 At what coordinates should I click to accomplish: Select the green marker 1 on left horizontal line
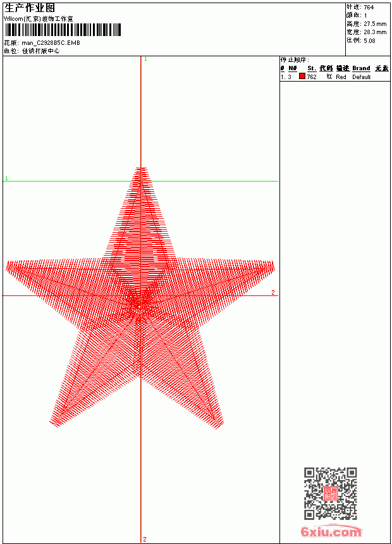click(6, 178)
